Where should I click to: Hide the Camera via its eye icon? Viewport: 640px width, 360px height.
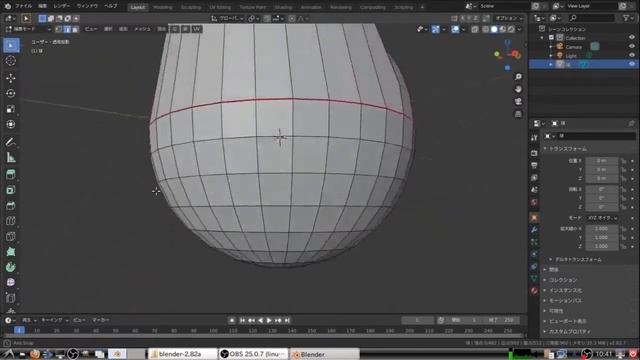click(x=632, y=47)
